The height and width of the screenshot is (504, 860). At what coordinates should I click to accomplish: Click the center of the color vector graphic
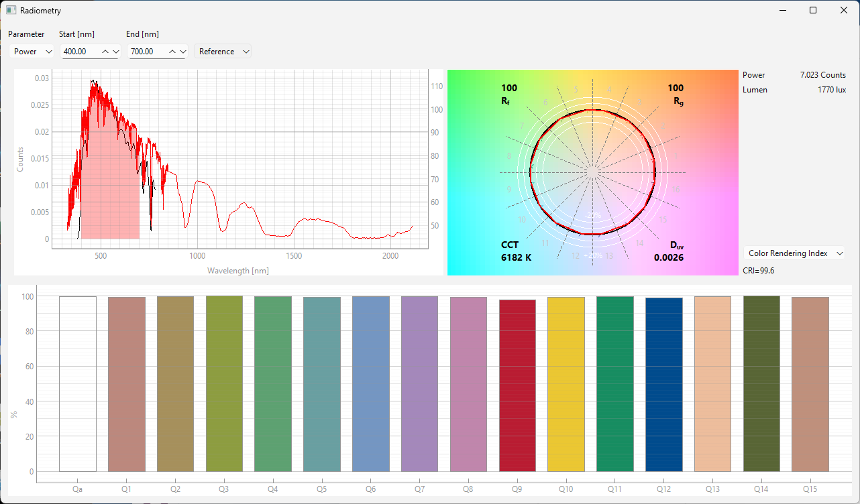tap(592, 172)
